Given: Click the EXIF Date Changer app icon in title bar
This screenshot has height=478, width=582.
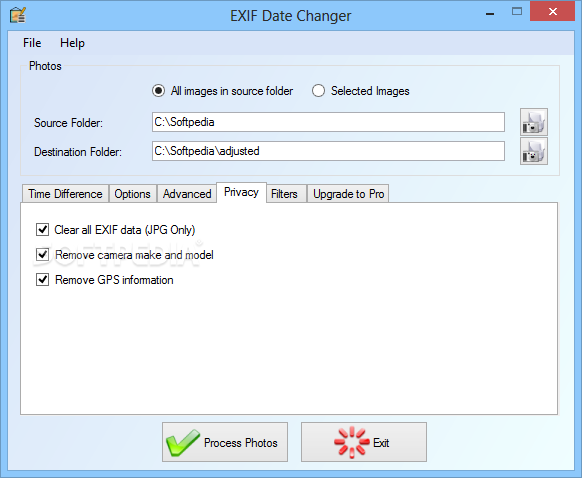Looking at the screenshot, I should click(x=18, y=15).
